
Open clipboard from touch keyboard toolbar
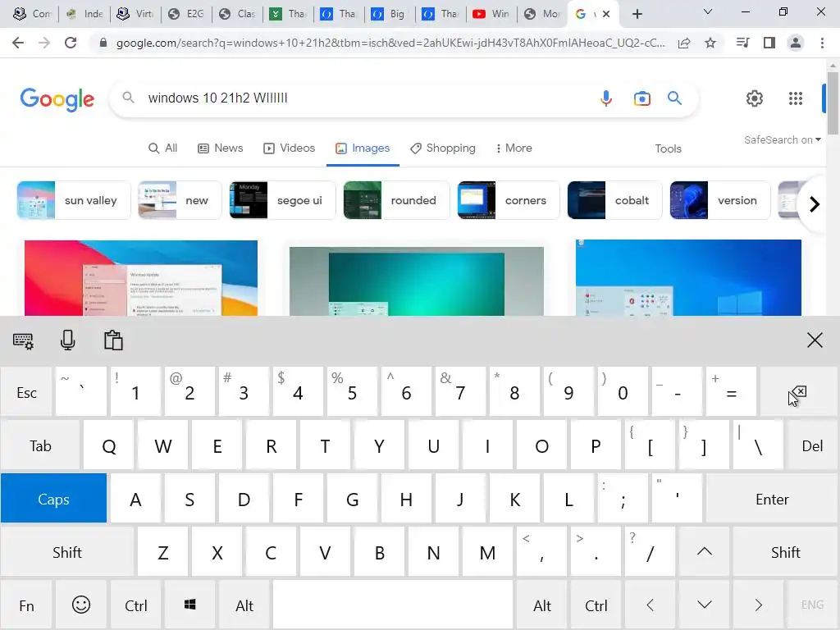point(113,340)
